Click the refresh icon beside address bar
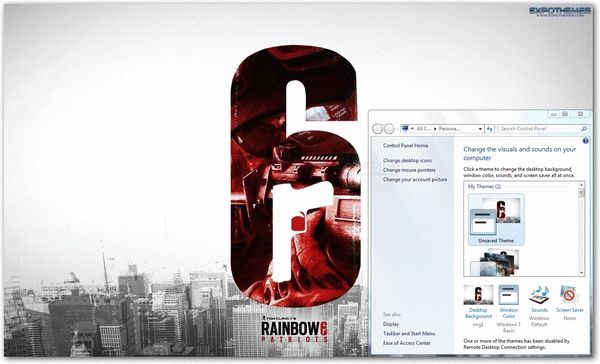 point(490,129)
